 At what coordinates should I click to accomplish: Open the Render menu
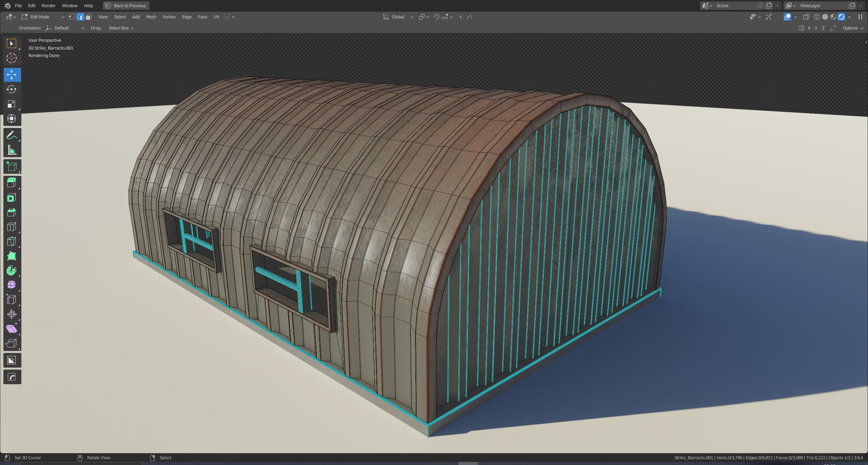pyautogui.click(x=48, y=6)
